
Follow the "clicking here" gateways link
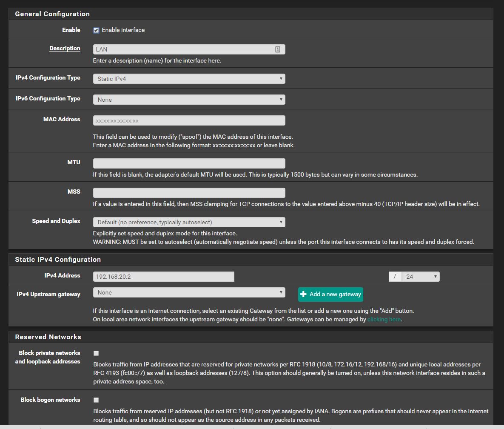click(384, 319)
